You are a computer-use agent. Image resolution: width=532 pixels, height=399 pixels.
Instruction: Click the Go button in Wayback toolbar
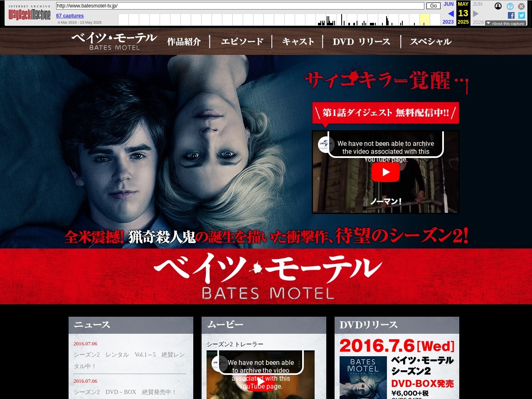pos(433,6)
